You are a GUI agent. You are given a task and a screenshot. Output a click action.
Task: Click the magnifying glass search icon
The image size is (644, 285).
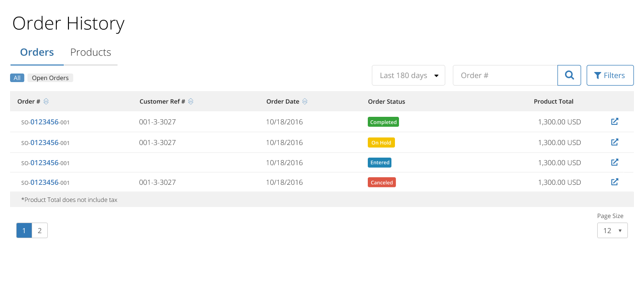click(569, 75)
